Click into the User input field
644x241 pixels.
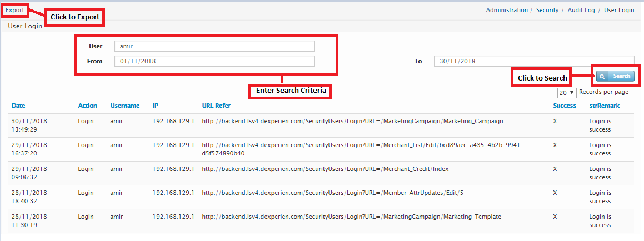(x=214, y=46)
